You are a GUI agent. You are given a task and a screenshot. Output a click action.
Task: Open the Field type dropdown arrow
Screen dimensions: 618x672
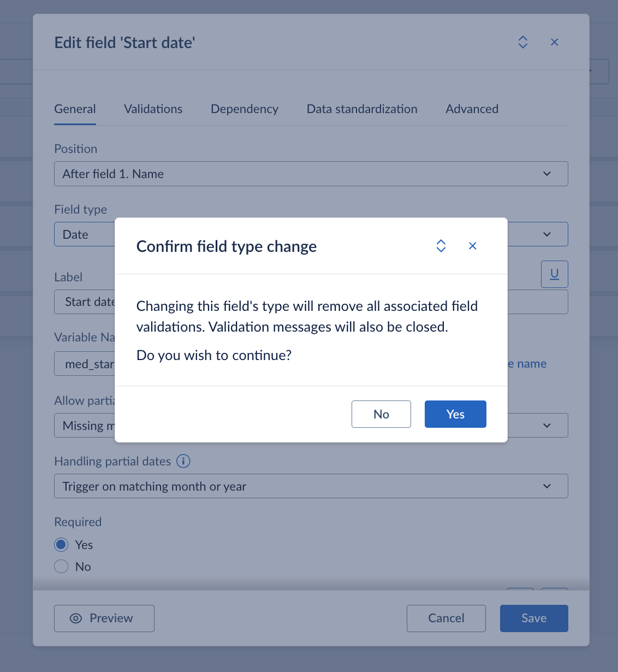click(x=547, y=234)
